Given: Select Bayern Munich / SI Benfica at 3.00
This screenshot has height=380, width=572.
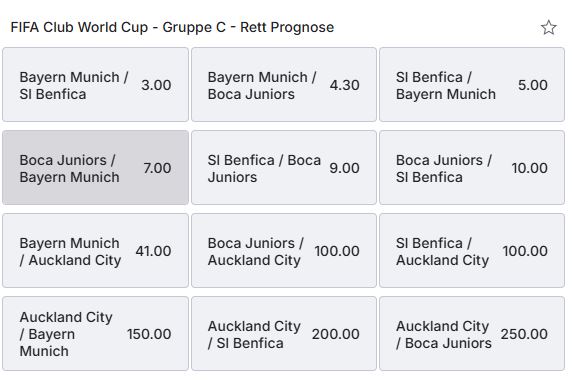Looking at the screenshot, I should tap(96, 85).
